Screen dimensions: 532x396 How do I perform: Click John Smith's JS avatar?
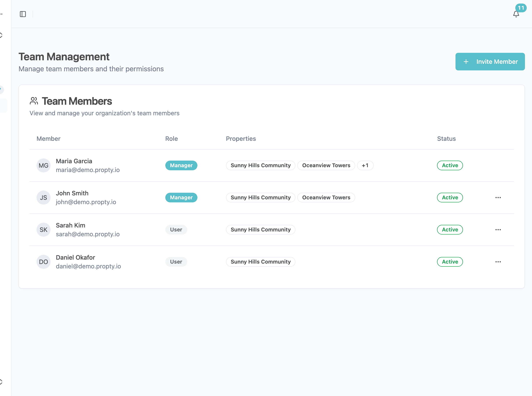[43, 198]
